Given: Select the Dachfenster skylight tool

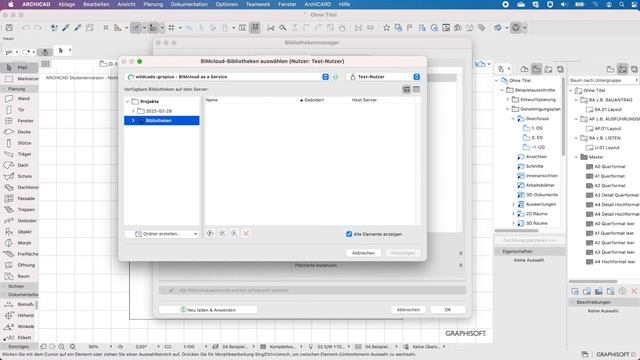Looking at the screenshot, I should pos(19,187).
